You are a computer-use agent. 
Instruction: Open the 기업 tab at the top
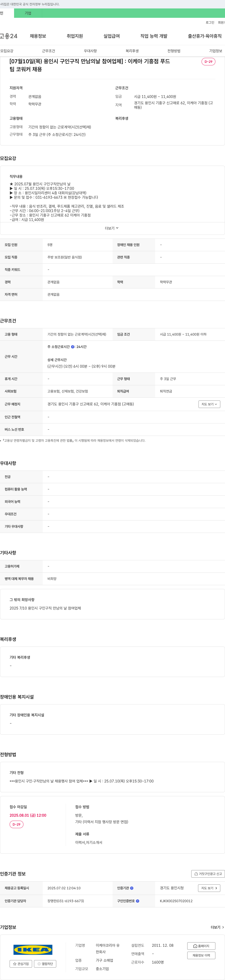tap(28, 13)
